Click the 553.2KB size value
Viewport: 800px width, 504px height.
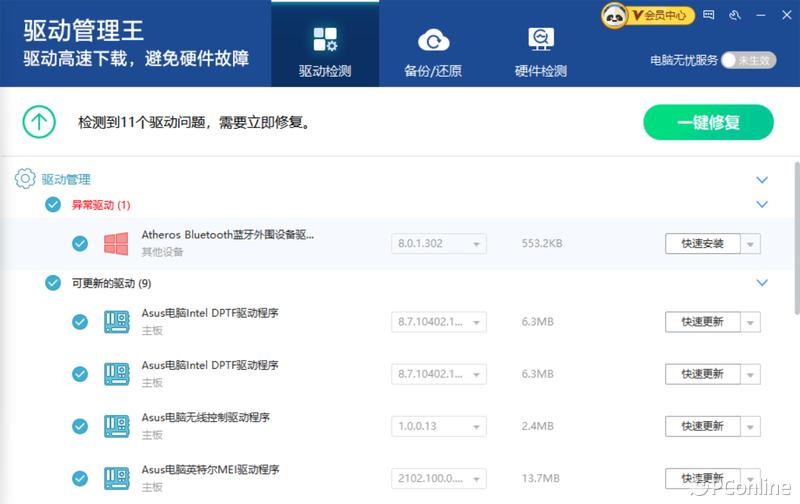click(x=542, y=243)
